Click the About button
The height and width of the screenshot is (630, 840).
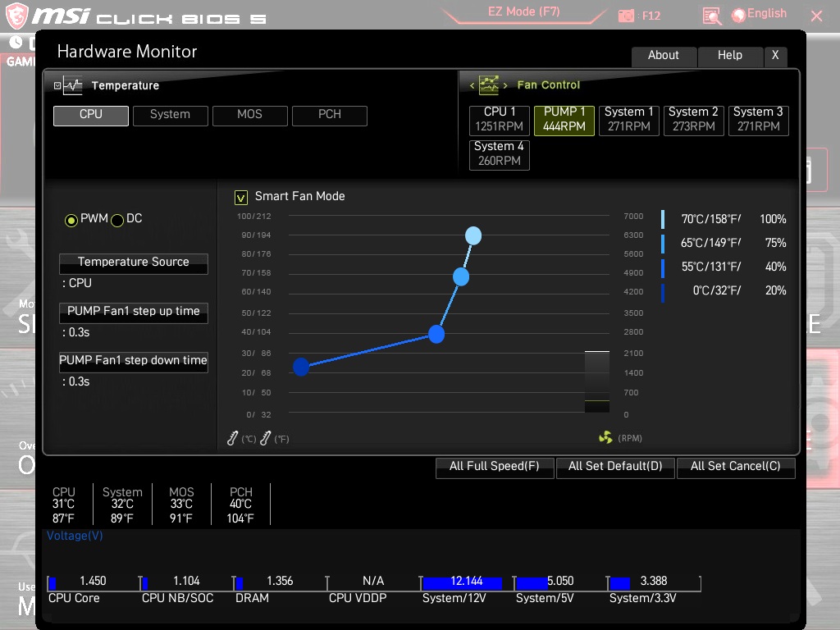664,56
